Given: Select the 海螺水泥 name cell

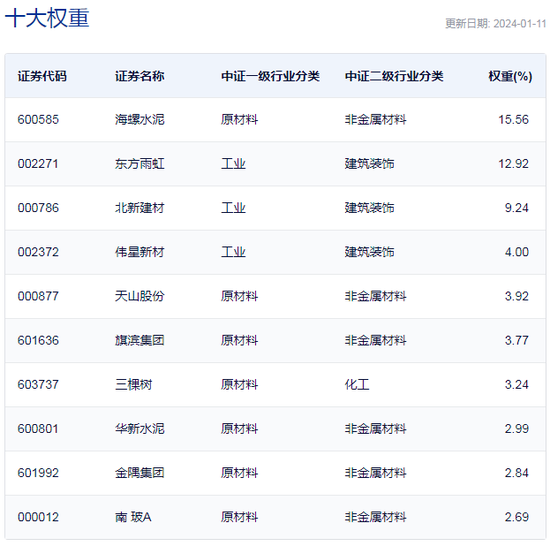Looking at the screenshot, I should pos(140,120).
